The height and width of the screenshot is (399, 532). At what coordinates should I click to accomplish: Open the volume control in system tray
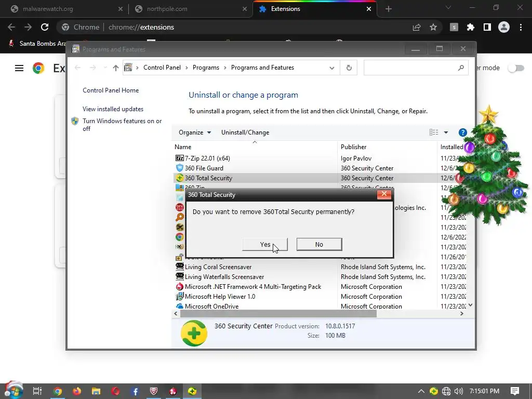pyautogui.click(x=459, y=391)
